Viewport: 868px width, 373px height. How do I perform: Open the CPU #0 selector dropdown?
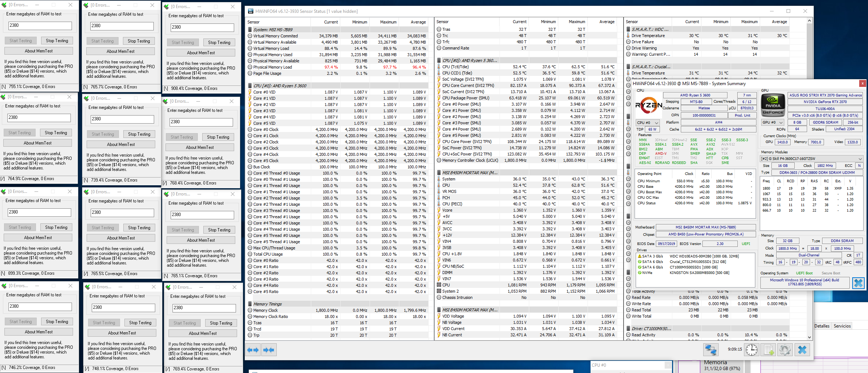(648, 123)
